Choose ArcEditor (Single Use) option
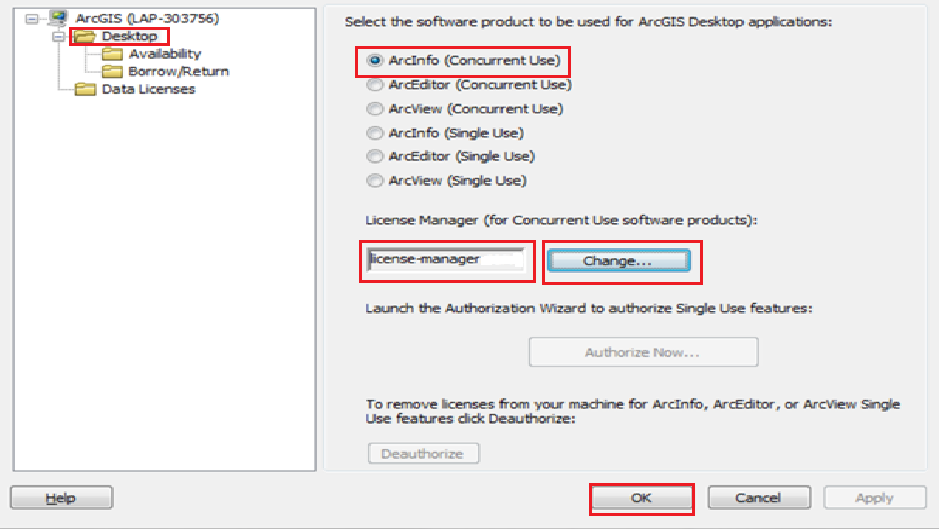Image resolution: width=939 pixels, height=529 pixels. (375, 157)
